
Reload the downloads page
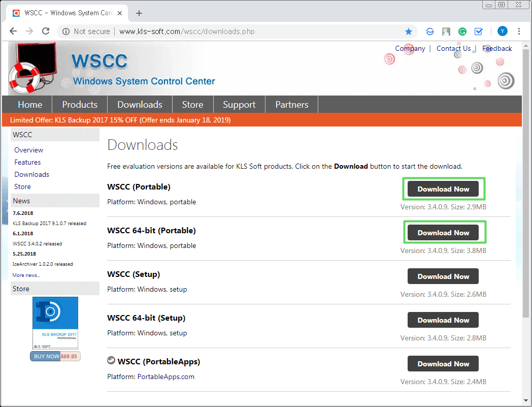pos(45,31)
